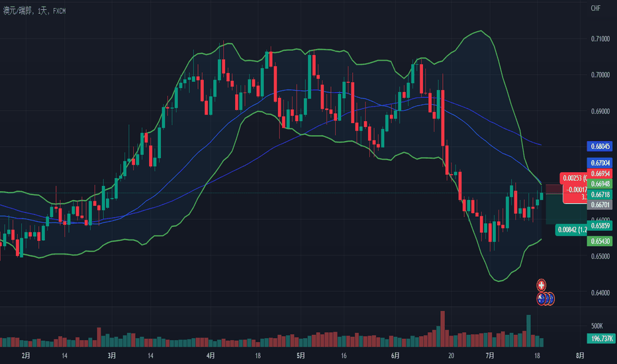Click the 0.70000 price axis label
617x364 pixels.
[600, 75]
